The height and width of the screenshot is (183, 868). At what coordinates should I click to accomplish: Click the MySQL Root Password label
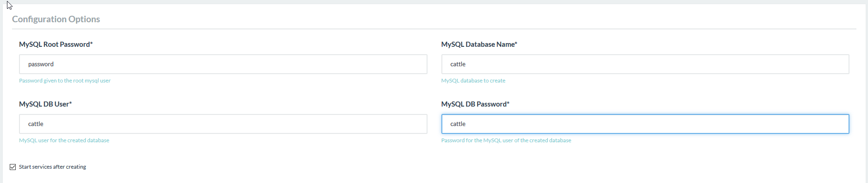tap(56, 44)
